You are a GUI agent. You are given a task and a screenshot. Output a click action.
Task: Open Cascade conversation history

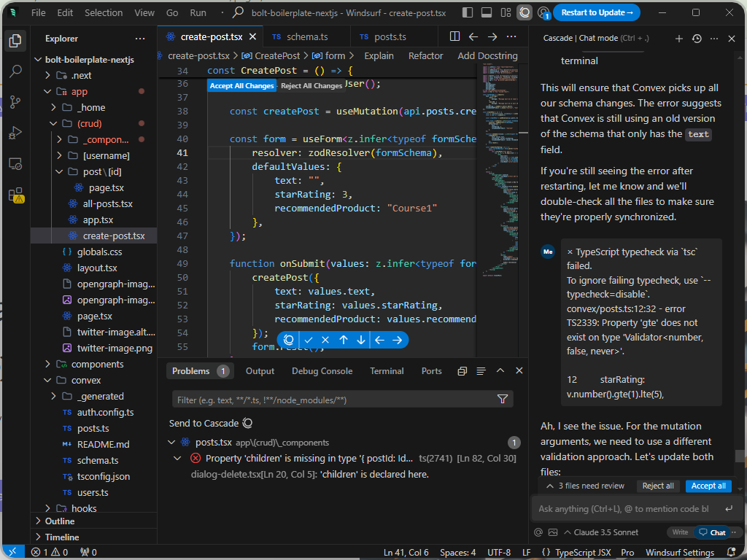pos(696,39)
